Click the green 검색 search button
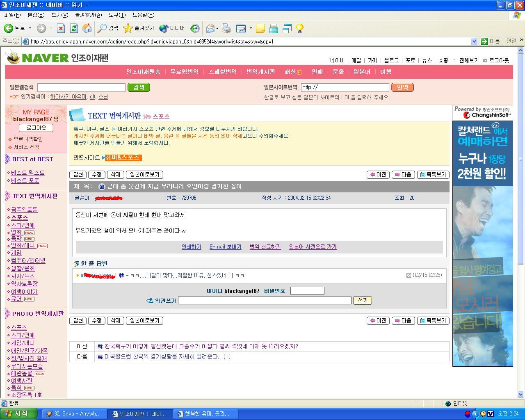This screenshot has height=420, width=525. point(139,87)
